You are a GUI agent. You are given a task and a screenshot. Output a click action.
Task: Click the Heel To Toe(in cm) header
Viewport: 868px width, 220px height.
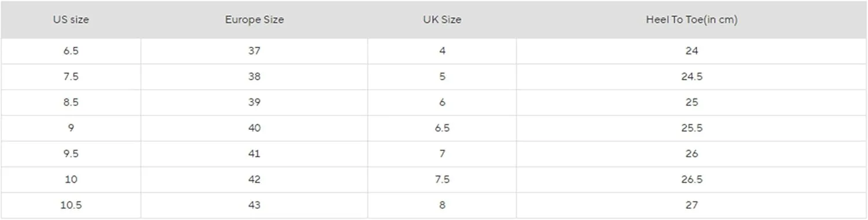coord(692,20)
